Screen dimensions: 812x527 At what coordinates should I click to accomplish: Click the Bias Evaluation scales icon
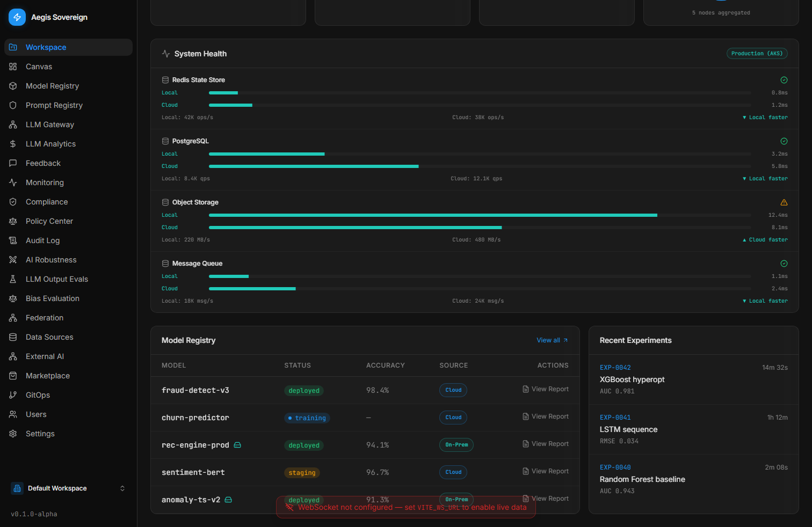tap(13, 298)
